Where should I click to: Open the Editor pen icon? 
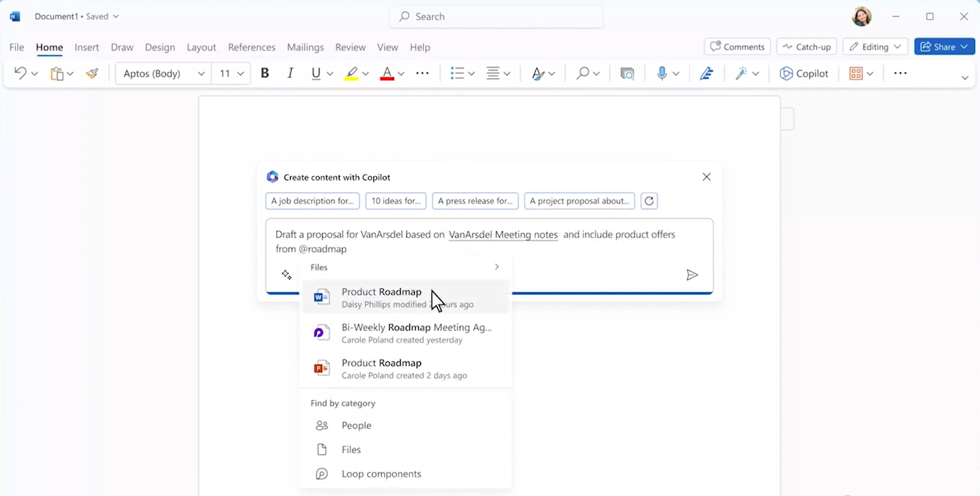click(x=706, y=73)
